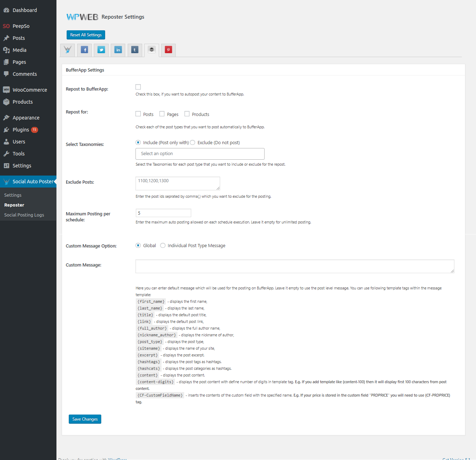Choose Individual Post Type Message option
Viewport: 476px width, 460px height.
[163, 246]
